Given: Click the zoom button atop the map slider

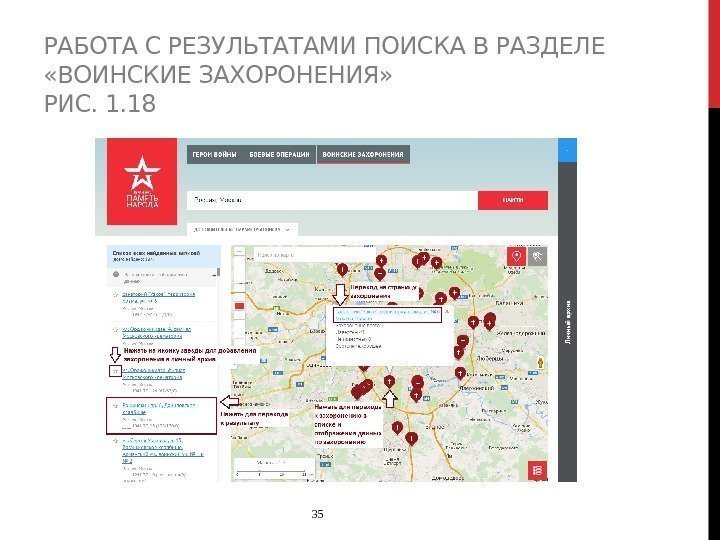Looking at the screenshot, I should coord(238,252).
